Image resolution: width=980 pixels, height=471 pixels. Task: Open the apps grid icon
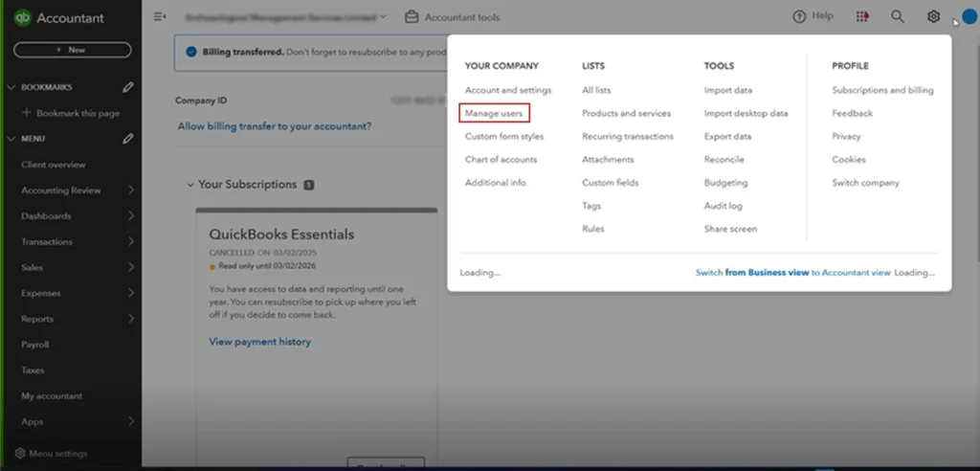[x=863, y=16]
